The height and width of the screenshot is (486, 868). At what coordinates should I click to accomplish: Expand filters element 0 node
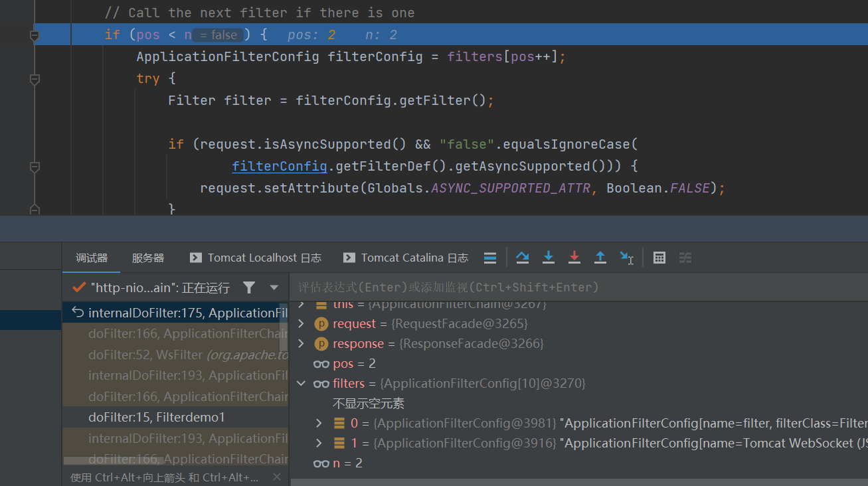(319, 423)
